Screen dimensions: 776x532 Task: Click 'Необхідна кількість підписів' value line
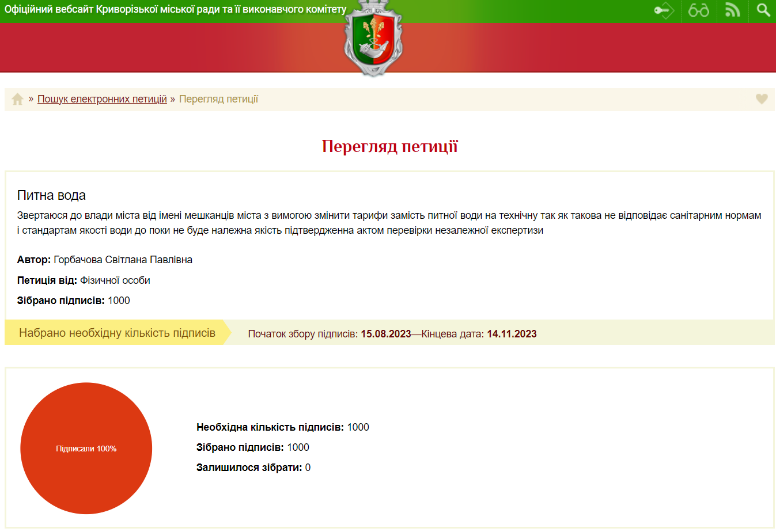tap(282, 427)
